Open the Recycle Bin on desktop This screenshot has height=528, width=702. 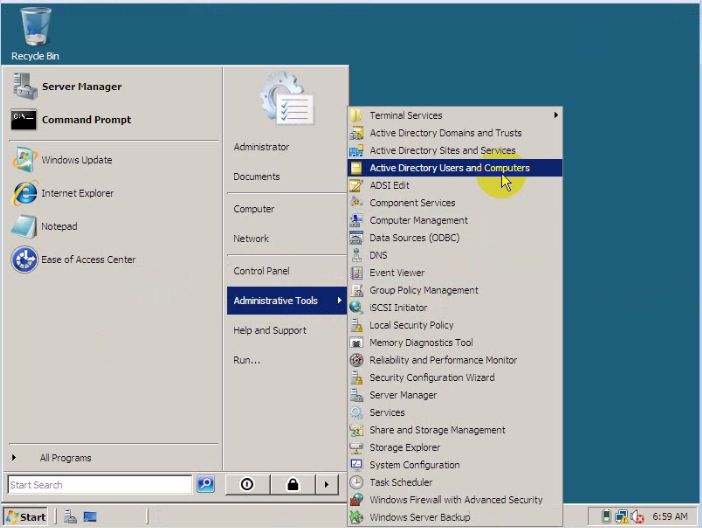coord(35,34)
